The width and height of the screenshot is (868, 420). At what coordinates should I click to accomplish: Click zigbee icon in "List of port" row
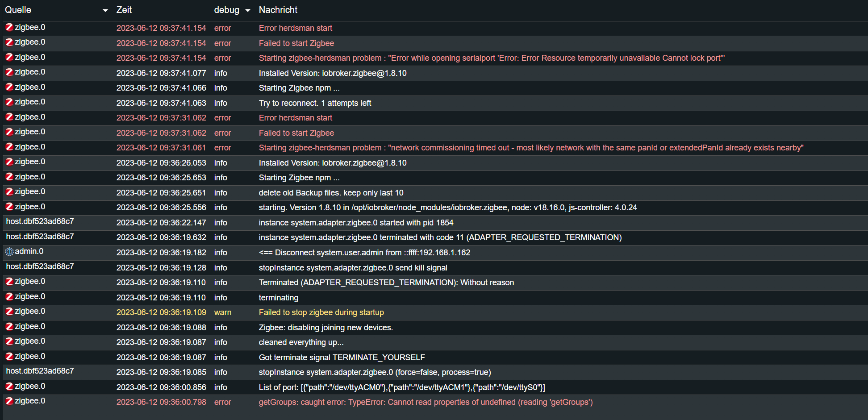[9, 387]
